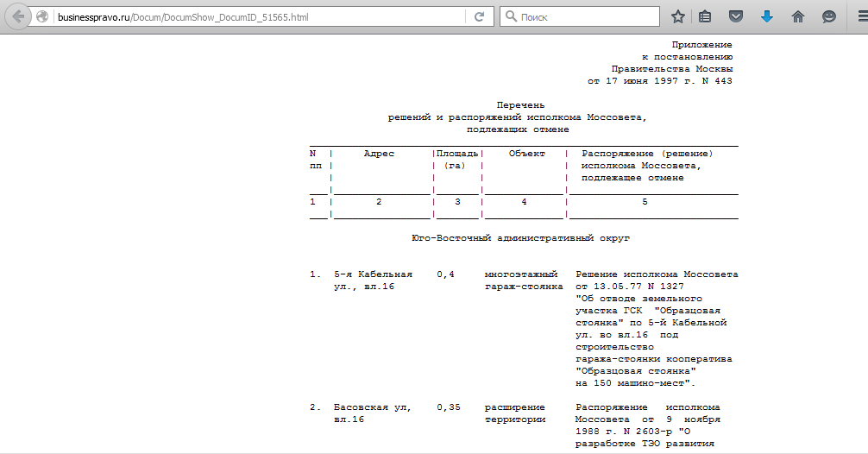Viewport: 868px width, 454px height.
Task: Go to the Firefox home page
Action: click(x=798, y=16)
